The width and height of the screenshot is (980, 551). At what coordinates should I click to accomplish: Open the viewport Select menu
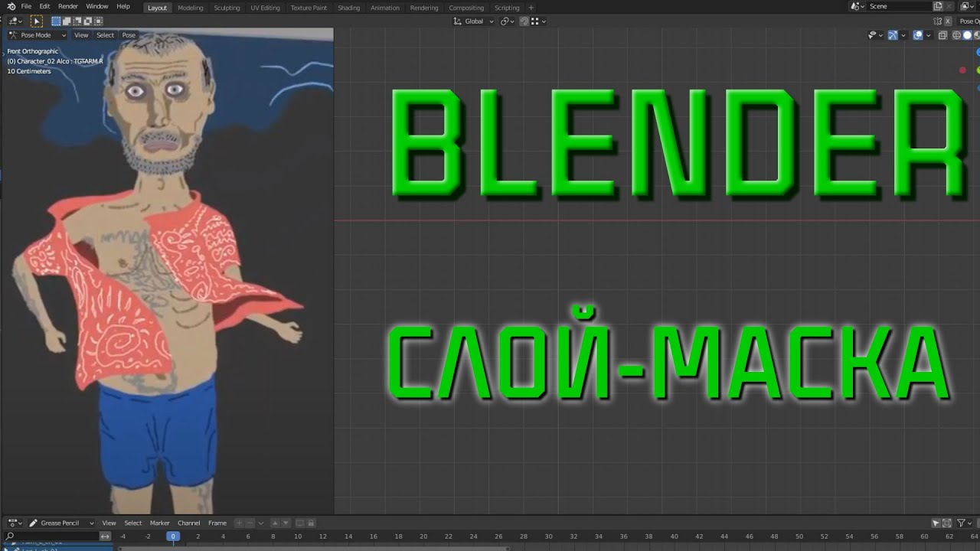pyautogui.click(x=105, y=35)
